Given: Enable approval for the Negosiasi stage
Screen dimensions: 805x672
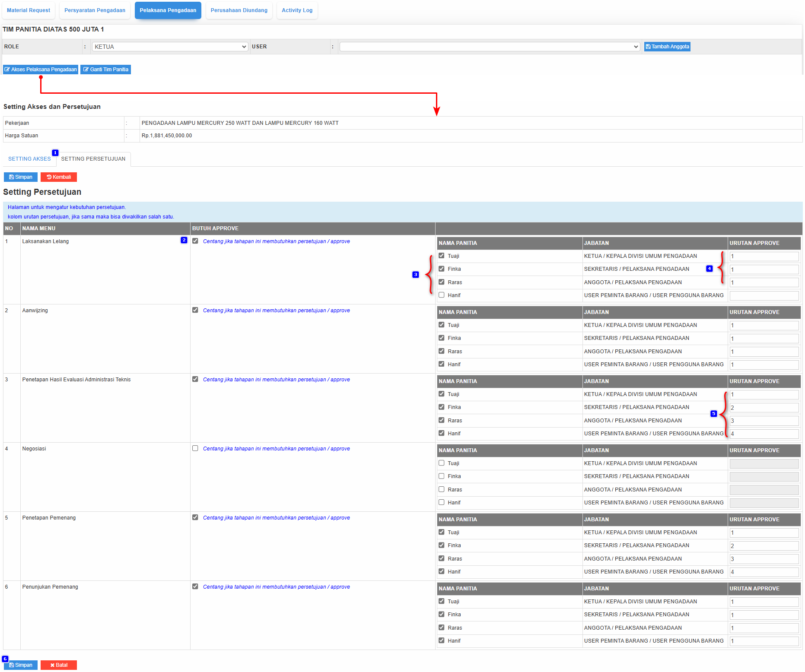Looking at the screenshot, I should click(x=195, y=448).
